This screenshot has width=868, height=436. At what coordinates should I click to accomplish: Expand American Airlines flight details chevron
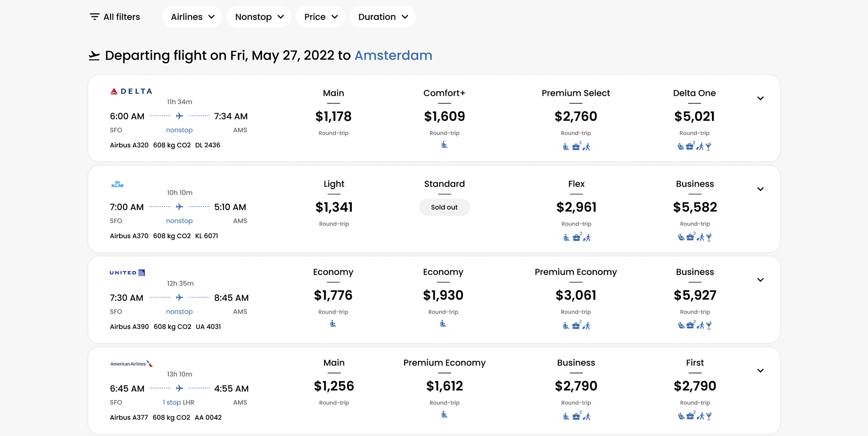pos(760,371)
